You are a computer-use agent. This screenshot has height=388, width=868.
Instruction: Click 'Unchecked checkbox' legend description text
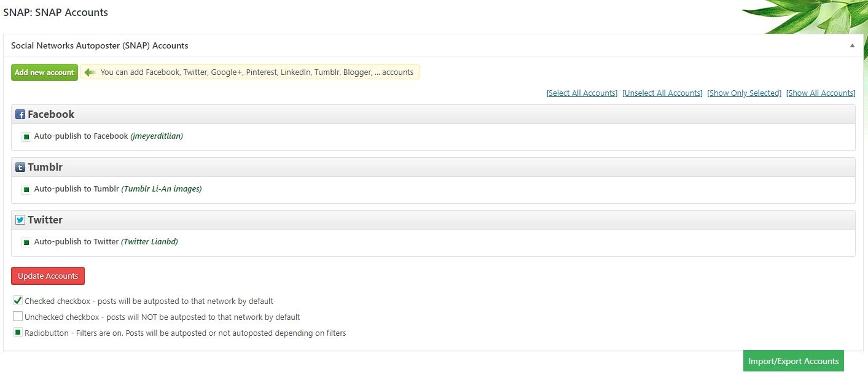click(x=162, y=317)
